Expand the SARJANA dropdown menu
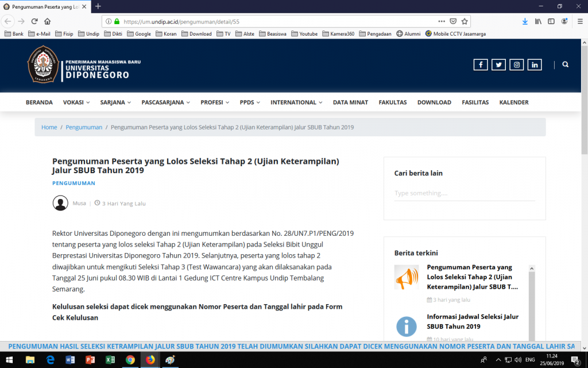This screenshot has height=368, width=588. [115, 102]
